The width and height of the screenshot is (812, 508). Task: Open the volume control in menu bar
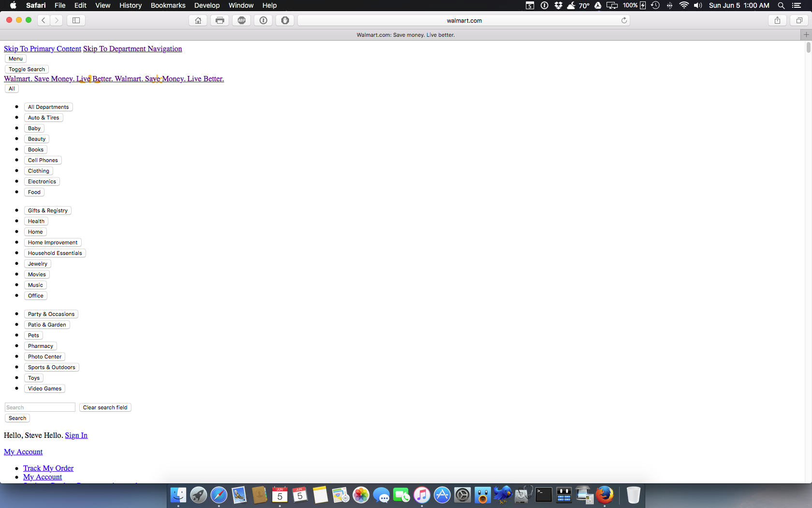(x=698, y=5)
